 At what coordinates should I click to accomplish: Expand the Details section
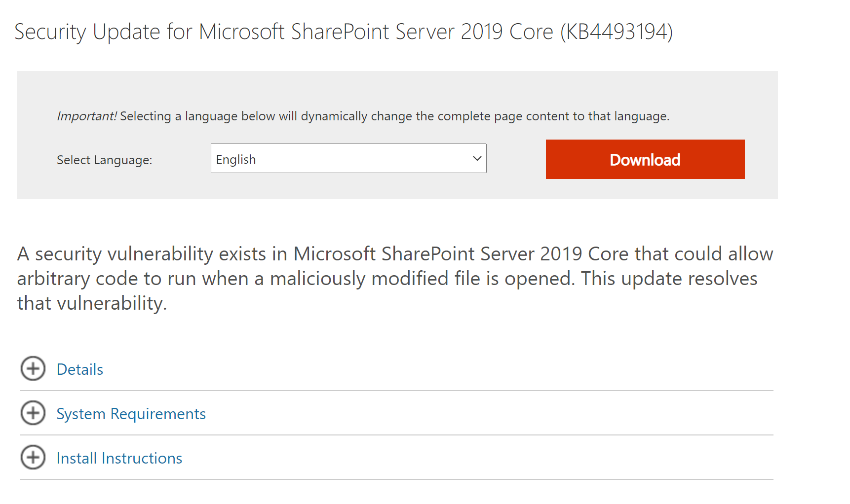pyautogui.click(x=396, y=369)
